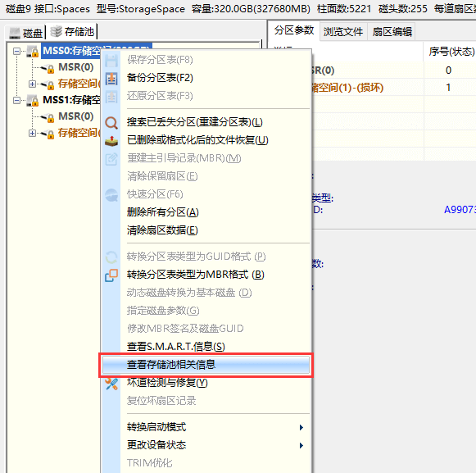The image size is (476, 473).
Task: Click the file recovery icon in menu
Action: pos(111,141)
